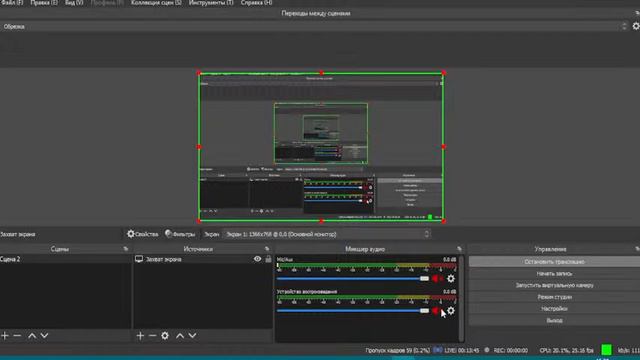Click Mic/Aux volume slider
This screenshot has width=640, height=360.
pos(353,279)
